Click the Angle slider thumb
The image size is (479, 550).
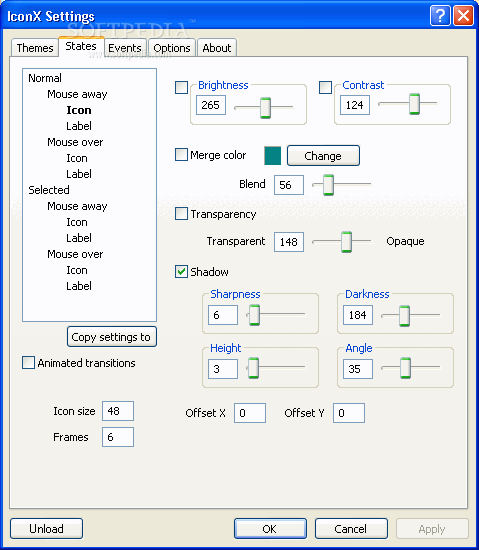point(405,368)
